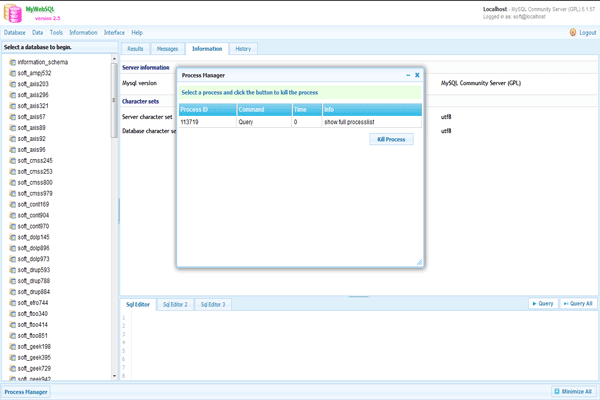Click the database icon beside soft_axis203
Viewport: 600px width, 400px height.
[12, 84]
